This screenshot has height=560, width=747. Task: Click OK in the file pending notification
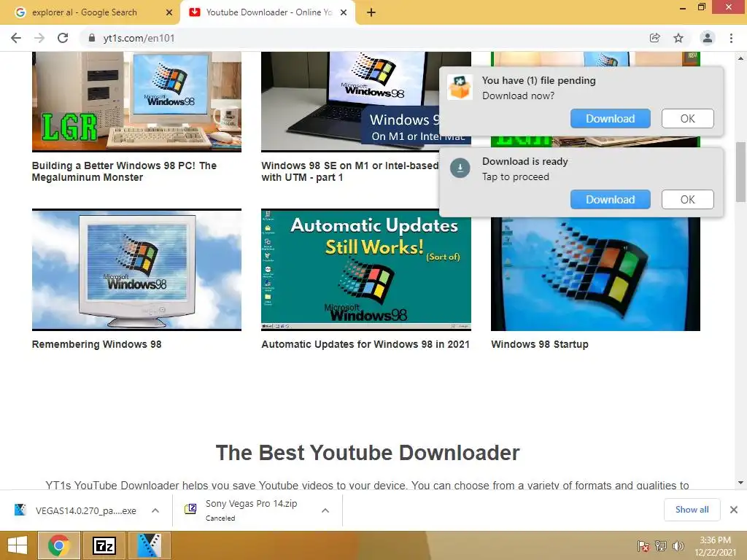(x=687, y=119)
